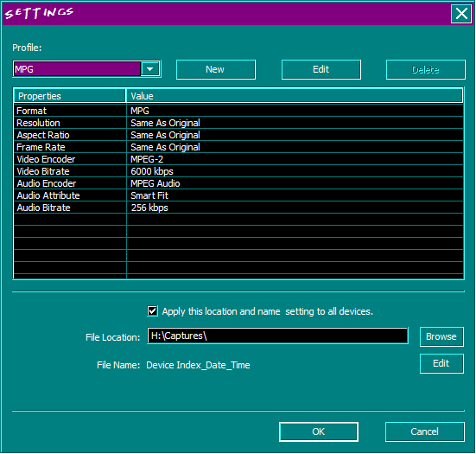Toggle apply location setting to all devices

[x=152, y=310]
